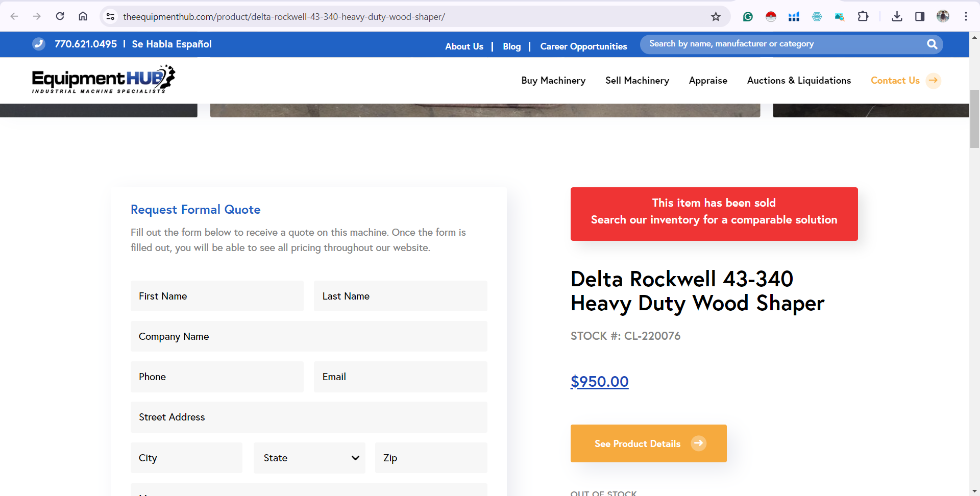Viewport: 980px width, 496px height.
Task: Click the page vertical scrollbar thumb
Action: coord(974,119)
